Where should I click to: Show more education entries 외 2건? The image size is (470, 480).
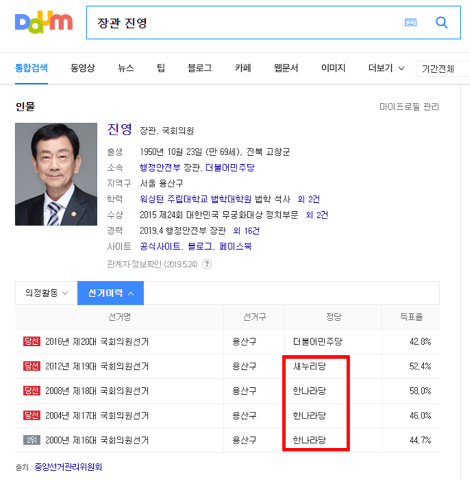309,199
